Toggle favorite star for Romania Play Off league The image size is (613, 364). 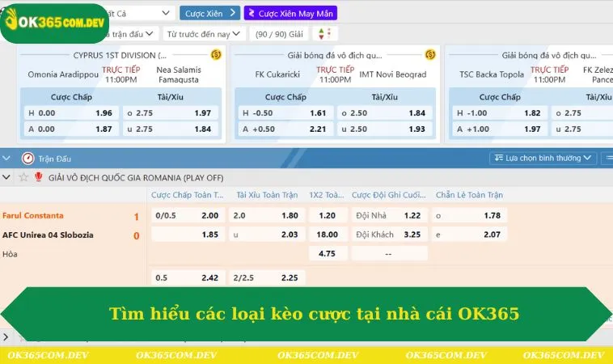[23, 177]
